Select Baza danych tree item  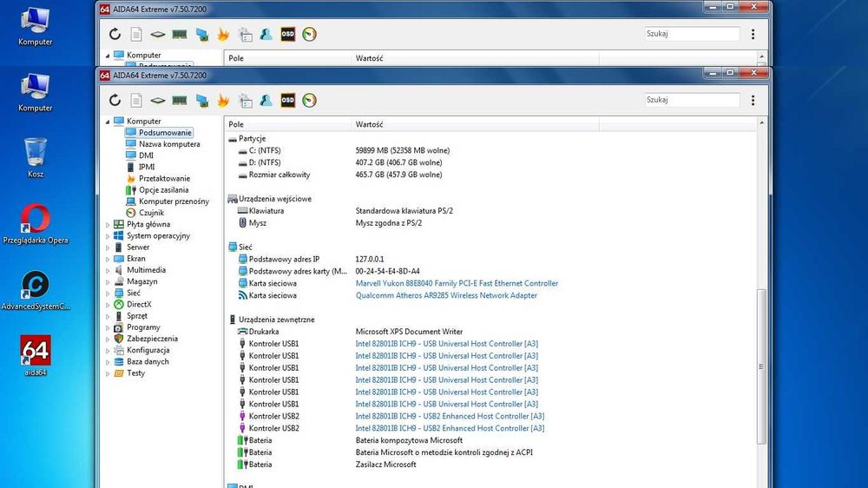tap(148, 362)
